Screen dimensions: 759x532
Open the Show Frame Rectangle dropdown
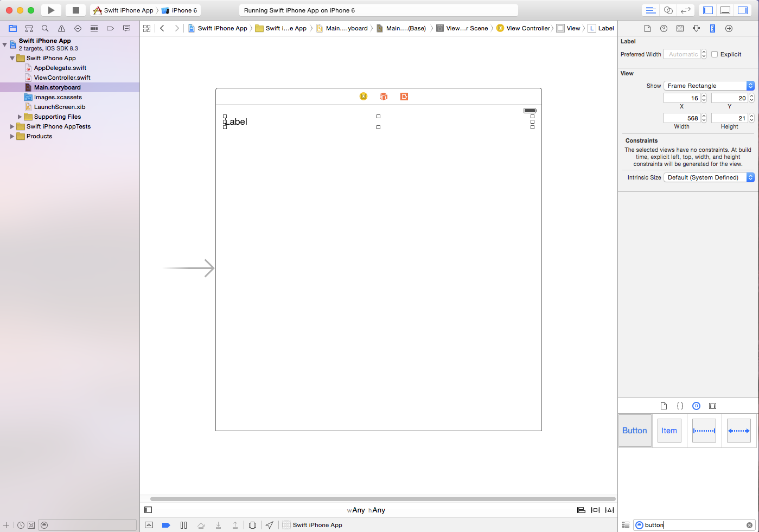709,86
